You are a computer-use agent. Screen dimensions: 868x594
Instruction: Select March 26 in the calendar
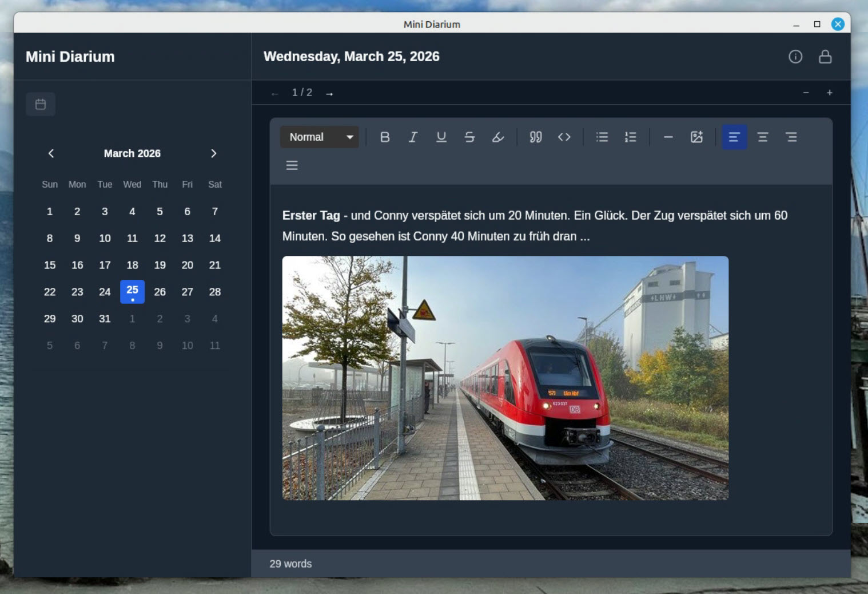pos(160,292)
